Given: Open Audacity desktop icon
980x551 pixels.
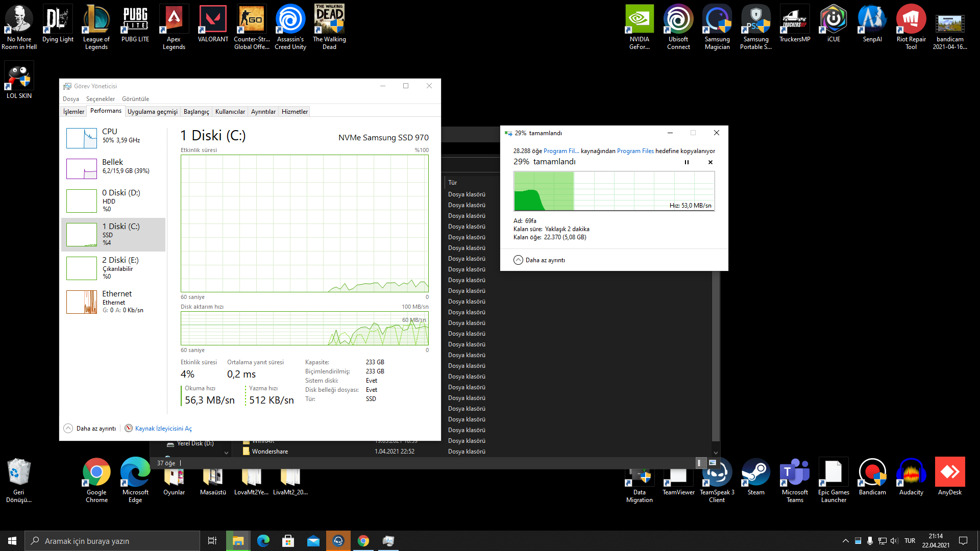Looking at the screenshot, I should 911,477.
